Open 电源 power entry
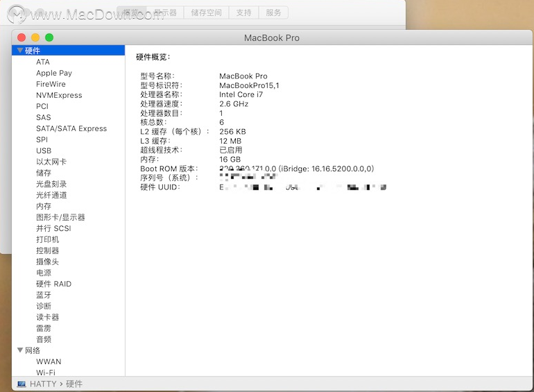 tap(44, 273)
